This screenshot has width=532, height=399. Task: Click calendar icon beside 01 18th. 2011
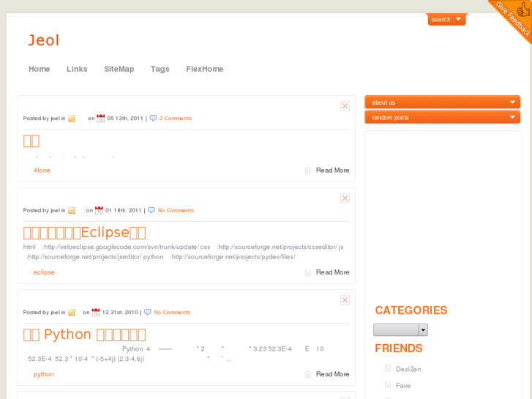[99, 210]
